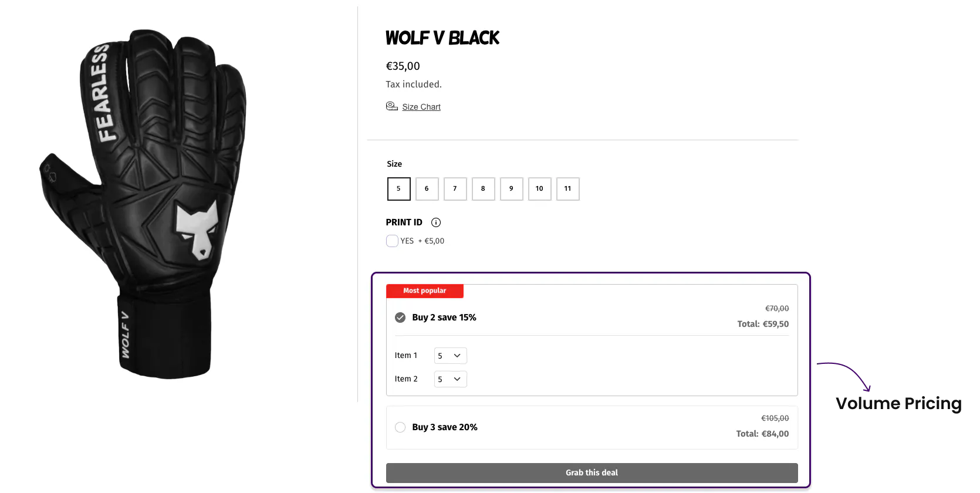Image resolution: width=980 pixels, height=493 pixels.
Task: Enable the PRINT ID YES checkbox
Action: point(392,241)
